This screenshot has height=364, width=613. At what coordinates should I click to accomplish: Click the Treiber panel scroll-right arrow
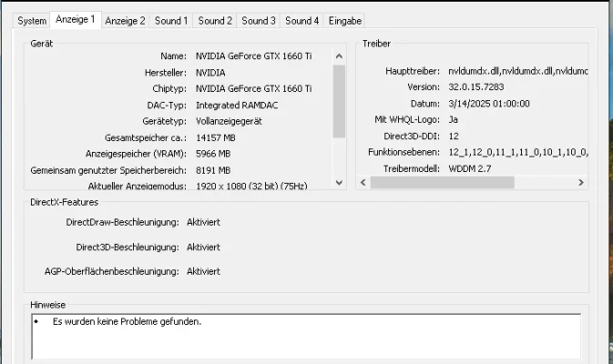point(581,182)
